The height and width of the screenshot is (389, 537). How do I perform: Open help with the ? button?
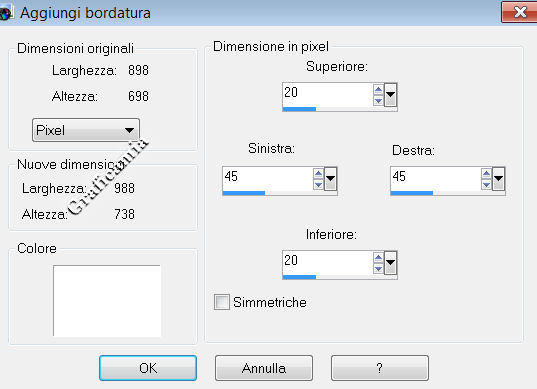(x=380, y=368)
